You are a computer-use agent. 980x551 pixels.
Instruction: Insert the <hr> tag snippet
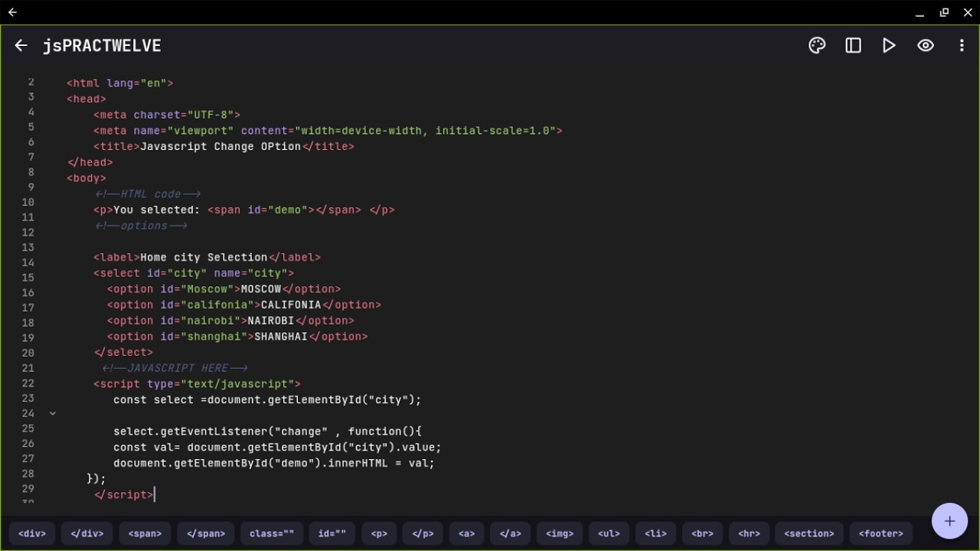[x=749, y=533]
